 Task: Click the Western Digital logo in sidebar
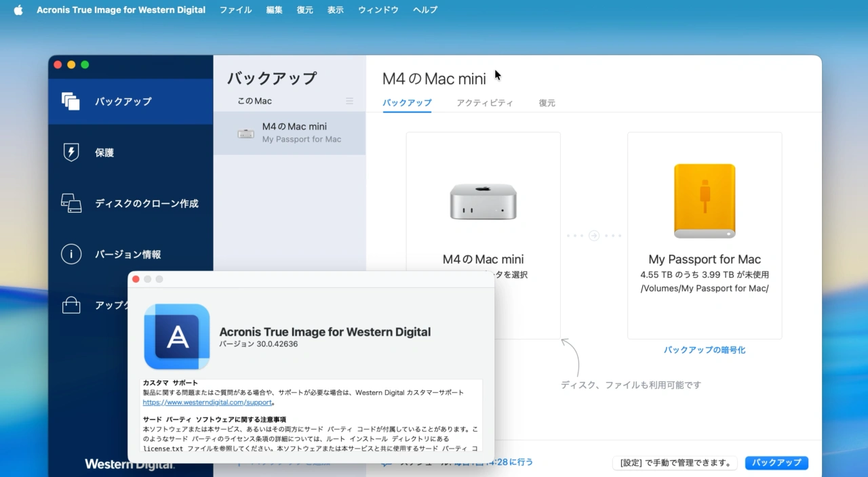click(130, 465)
